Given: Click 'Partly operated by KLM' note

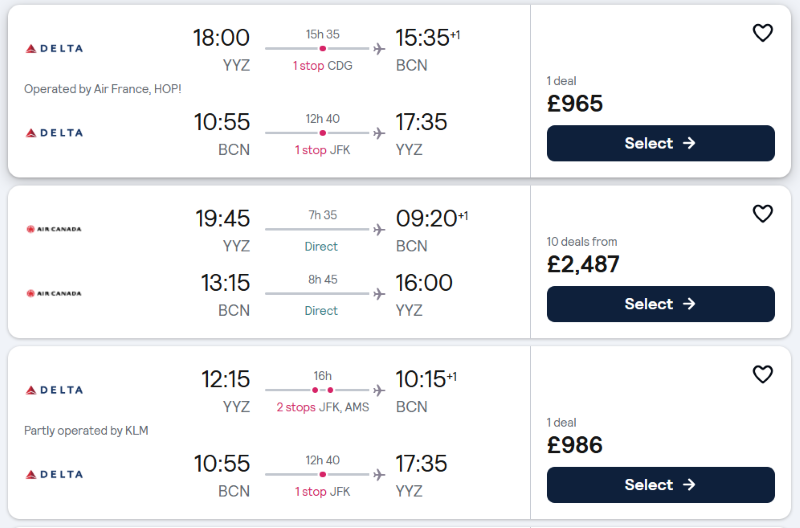Looking at the screenshot, I should coord(86,431).
